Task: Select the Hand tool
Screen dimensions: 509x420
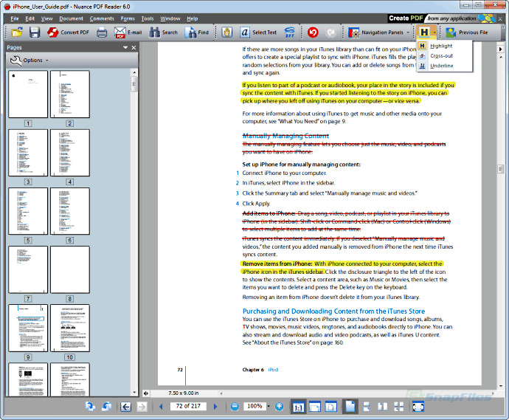Action: [x=227, y=32]
